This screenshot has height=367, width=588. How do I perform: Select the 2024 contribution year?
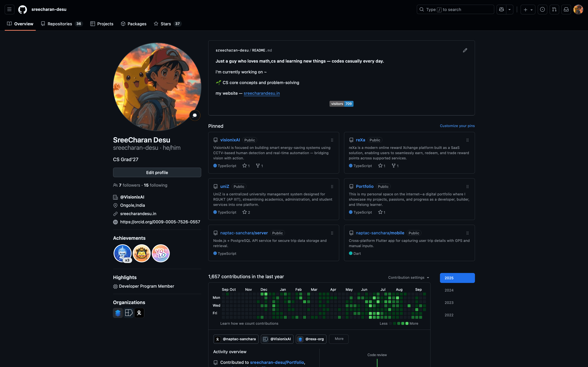449,290
